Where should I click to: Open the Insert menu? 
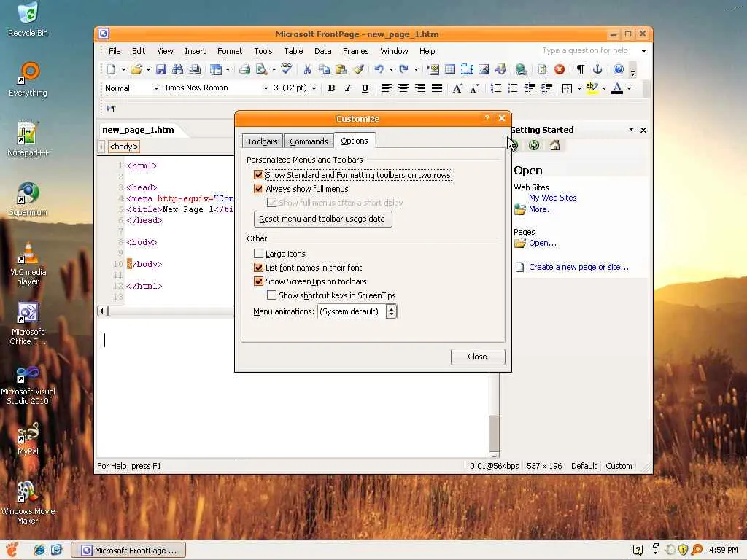[x=195, y=51]
